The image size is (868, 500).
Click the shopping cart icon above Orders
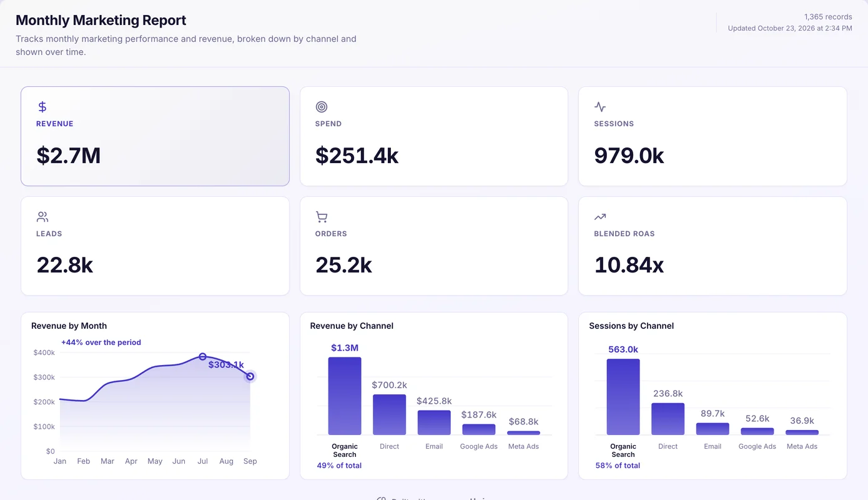[322, 217]
